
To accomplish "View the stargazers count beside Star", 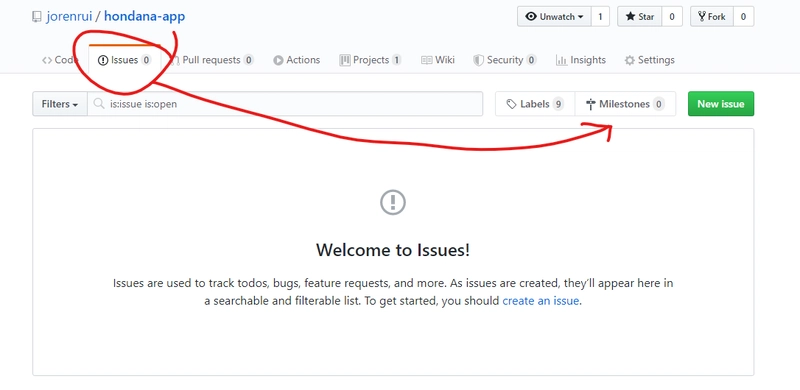I will 671,16.
